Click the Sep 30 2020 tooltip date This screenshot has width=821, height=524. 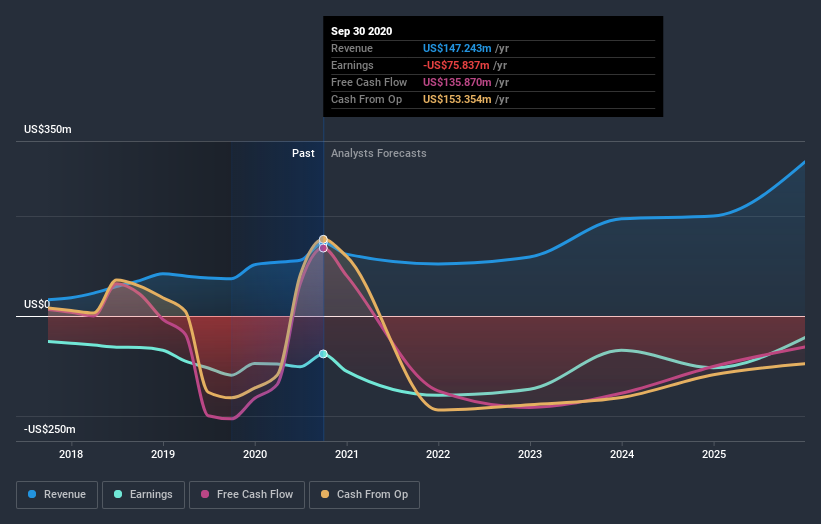coord(361,31)
